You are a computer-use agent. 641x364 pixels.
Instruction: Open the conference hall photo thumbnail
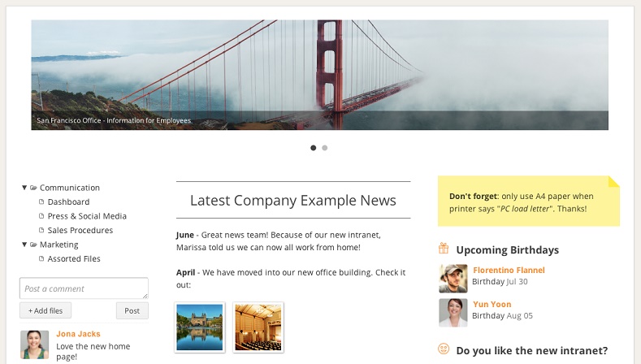point(258,327)
